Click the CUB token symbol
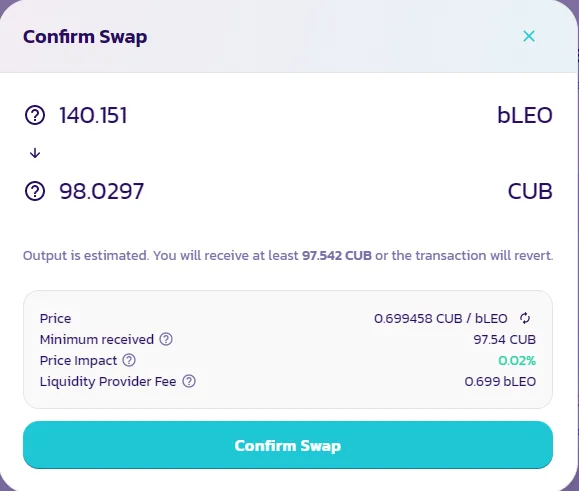This screenshot has height=491, width=579. [x=530, y=191]
